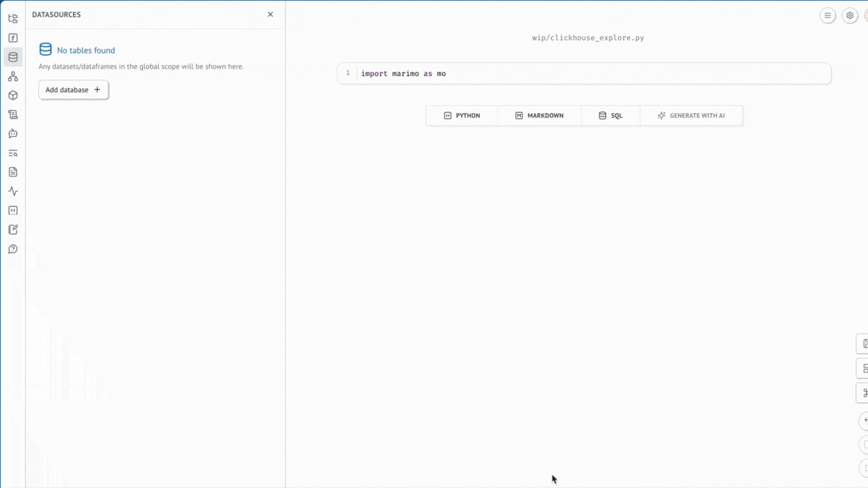Add a new SQL cell
This screenshot has width=868, height=488.
point(610,115)
